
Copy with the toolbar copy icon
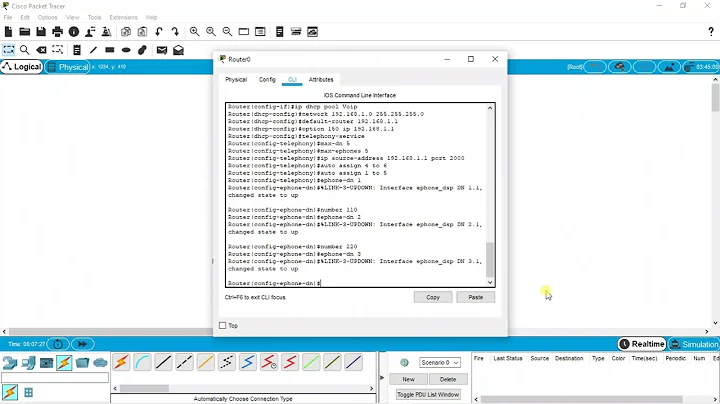coord(126,32)
